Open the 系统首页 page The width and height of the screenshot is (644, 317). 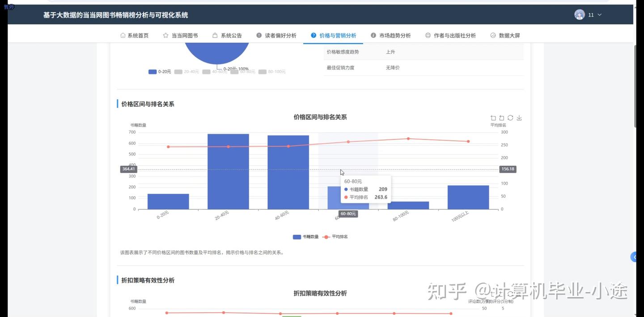click(x=138, y=35)
